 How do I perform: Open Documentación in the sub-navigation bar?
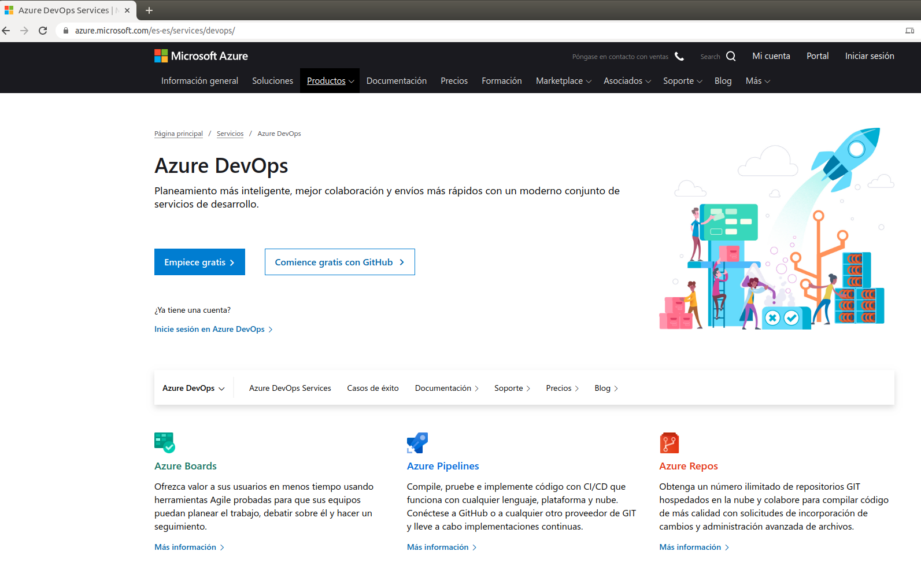pos(447,389)
